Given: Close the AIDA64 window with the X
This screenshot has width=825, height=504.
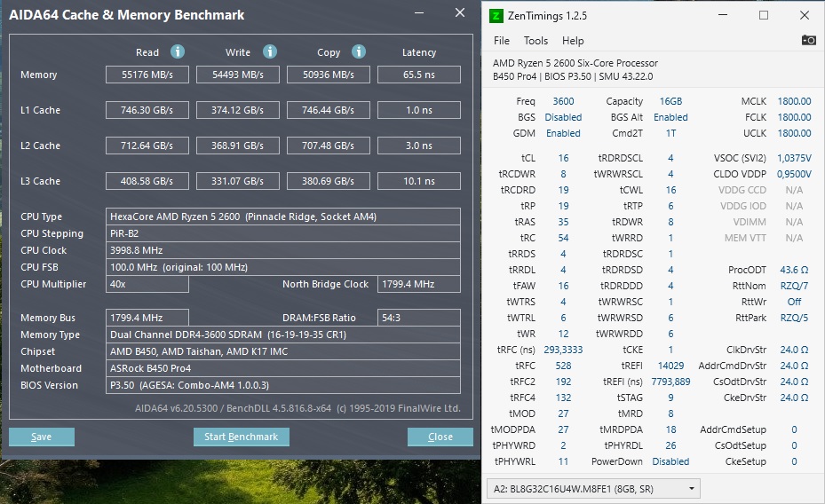Looking at the screenshot, I should tap(460, 12).
